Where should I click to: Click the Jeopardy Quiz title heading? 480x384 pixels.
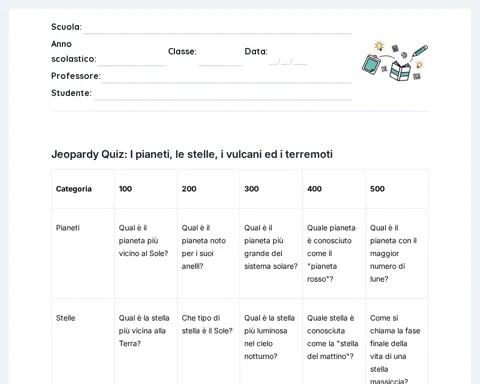coord(192,154)
